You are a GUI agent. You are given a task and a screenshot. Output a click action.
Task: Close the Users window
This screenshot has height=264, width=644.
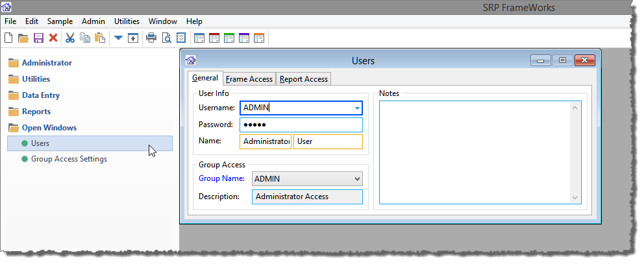tap(585, 60)
